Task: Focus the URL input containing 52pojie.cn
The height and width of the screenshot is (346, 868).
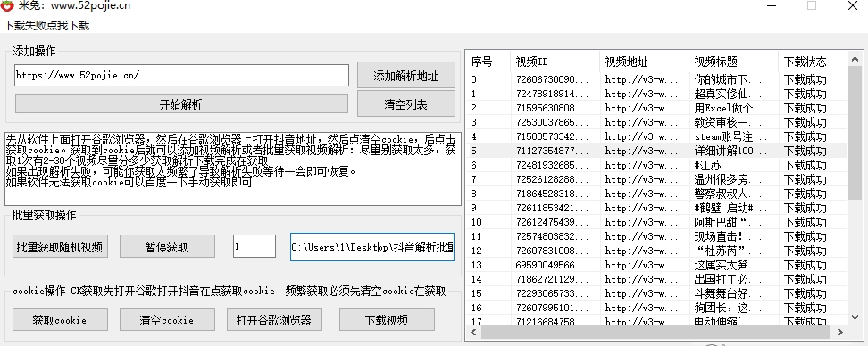Action: tap(181, 75)
